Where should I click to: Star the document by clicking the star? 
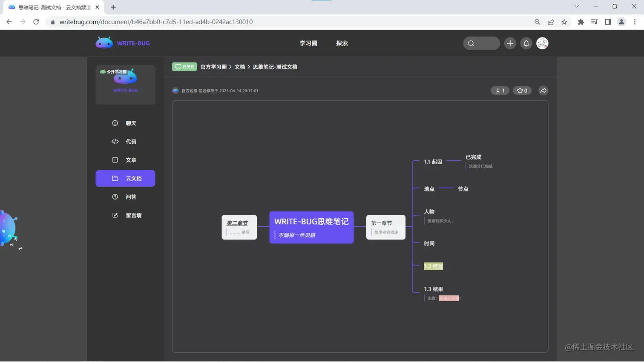coord(522,90)
